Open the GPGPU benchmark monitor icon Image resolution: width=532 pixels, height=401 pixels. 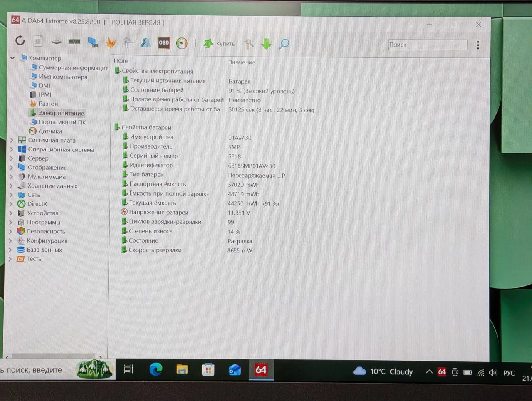[93, 42]
